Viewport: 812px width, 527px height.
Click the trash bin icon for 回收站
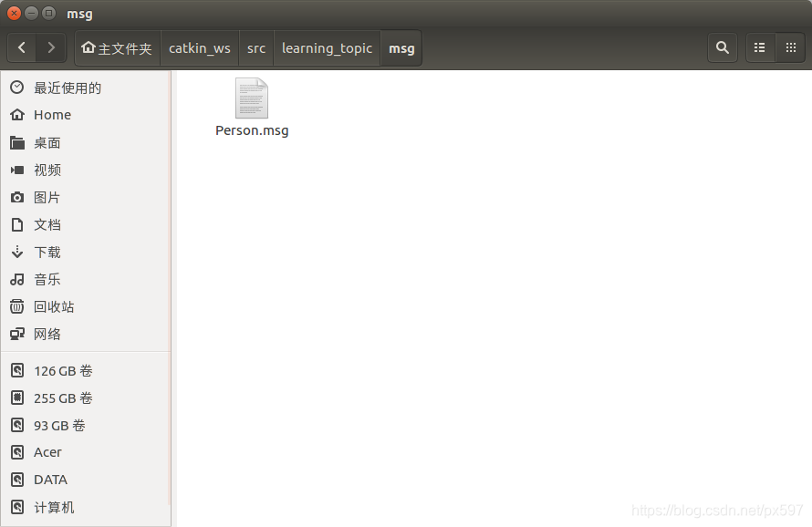[17, 306]
